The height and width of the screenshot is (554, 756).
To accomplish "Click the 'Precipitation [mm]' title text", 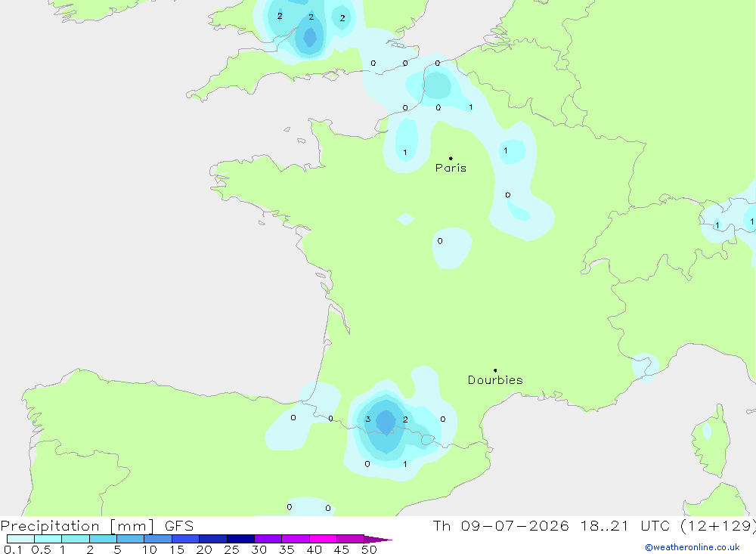I will click(x=77, y=526).
